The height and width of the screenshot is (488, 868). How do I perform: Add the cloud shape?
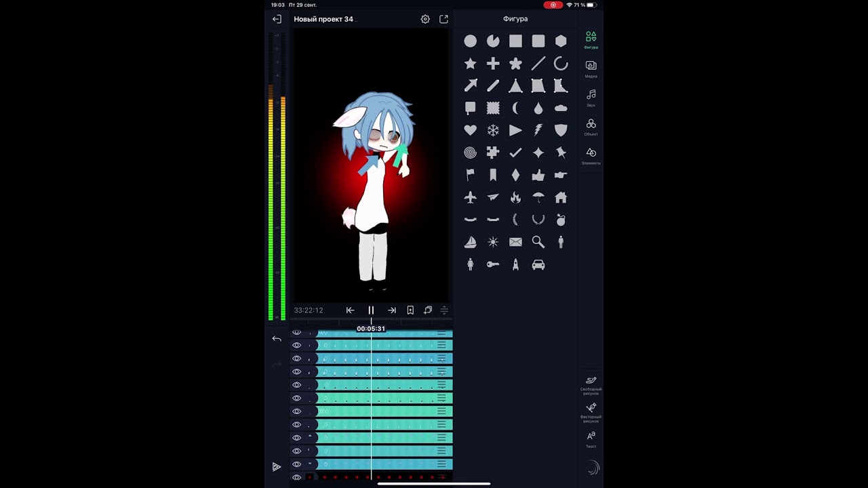pyautogui.click(x=561, y=108)
